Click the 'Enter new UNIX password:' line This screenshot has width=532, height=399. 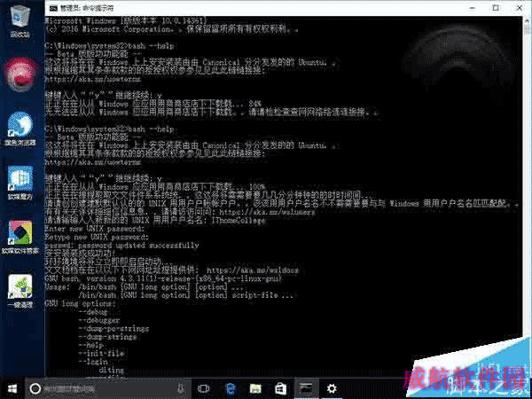[x=95, y=229]
